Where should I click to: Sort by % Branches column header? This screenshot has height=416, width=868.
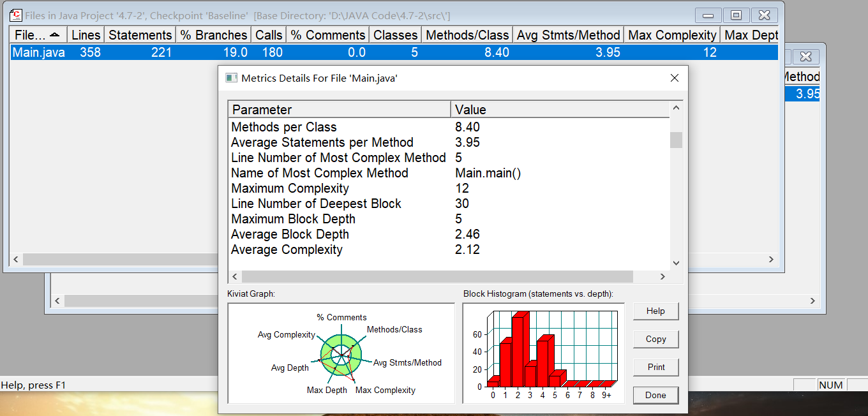click(x=213, y=35)
